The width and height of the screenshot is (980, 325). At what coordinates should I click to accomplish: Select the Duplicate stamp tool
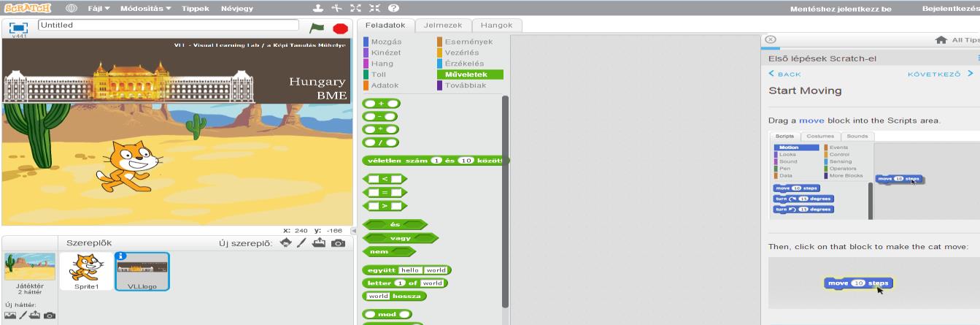(317, 8)
